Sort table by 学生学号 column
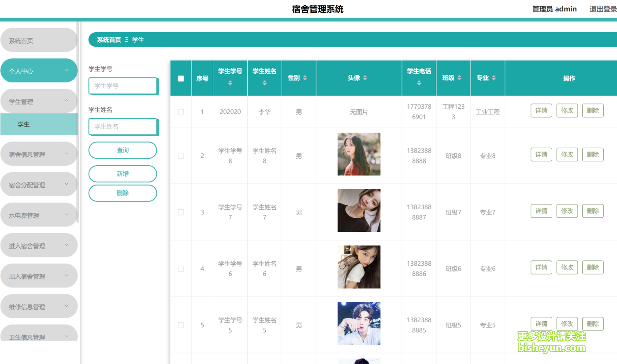Viewport: 617px width, 364px height. [230, 83]
